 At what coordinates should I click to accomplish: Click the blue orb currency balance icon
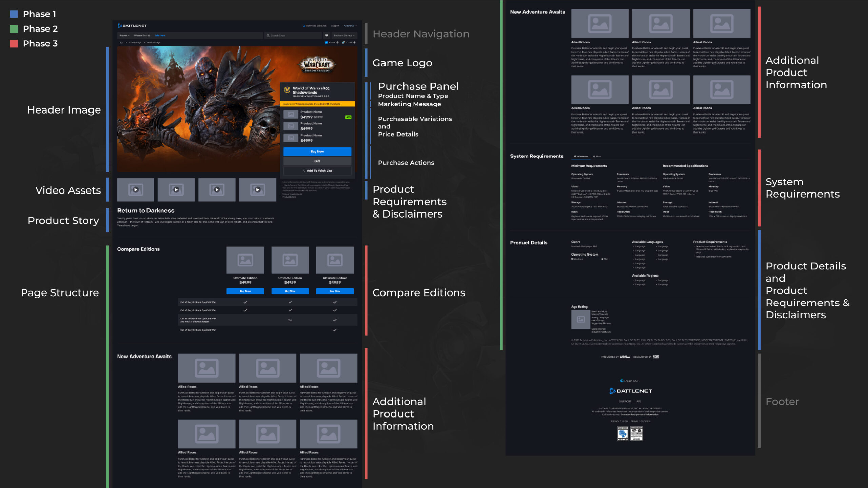point(326,43)
